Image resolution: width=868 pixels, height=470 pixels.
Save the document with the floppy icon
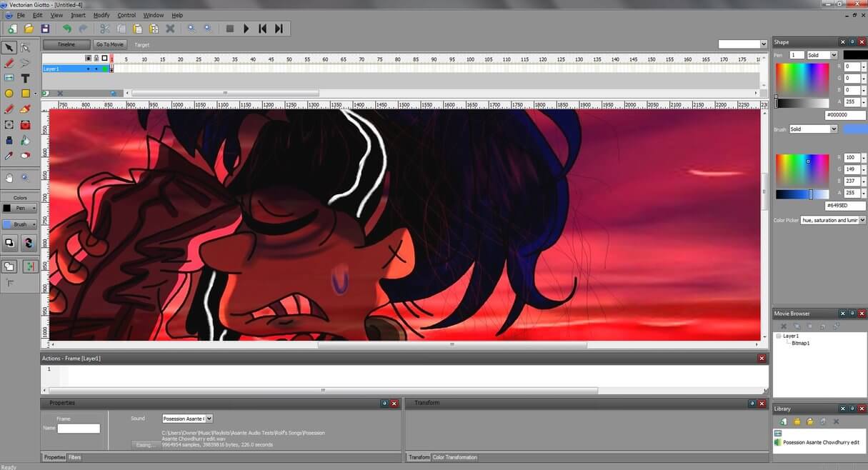click(45, 29)
